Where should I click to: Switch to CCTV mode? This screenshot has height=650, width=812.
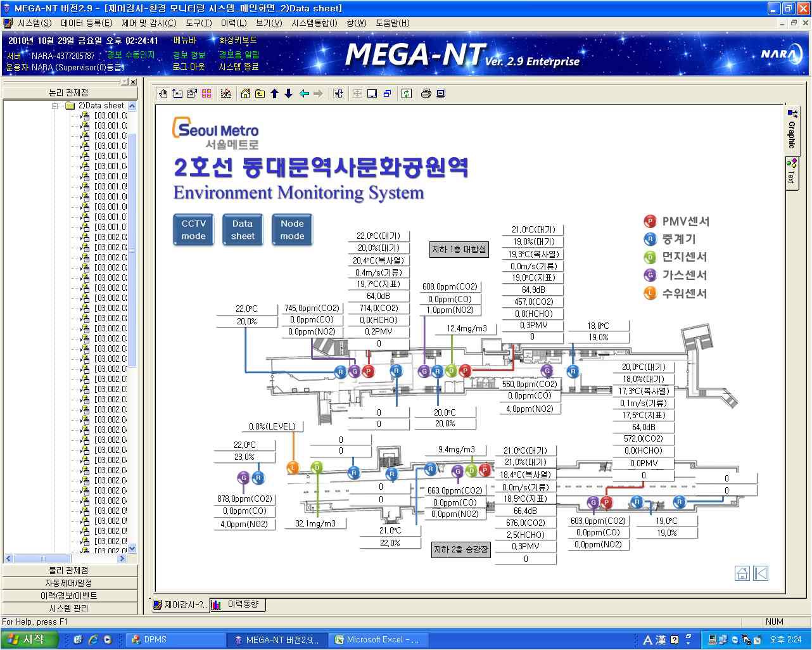pyautogui.click(x=193, y=230)
